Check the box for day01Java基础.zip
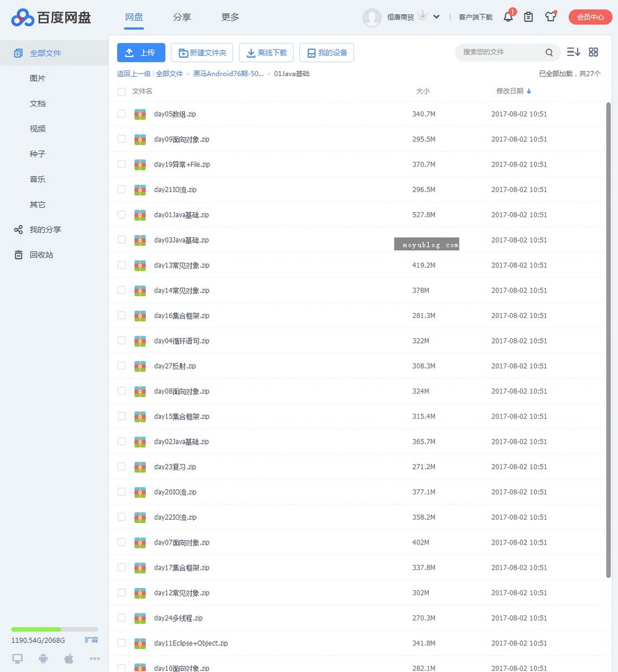The width and height of the screenshot is (618, 672). 122,215
